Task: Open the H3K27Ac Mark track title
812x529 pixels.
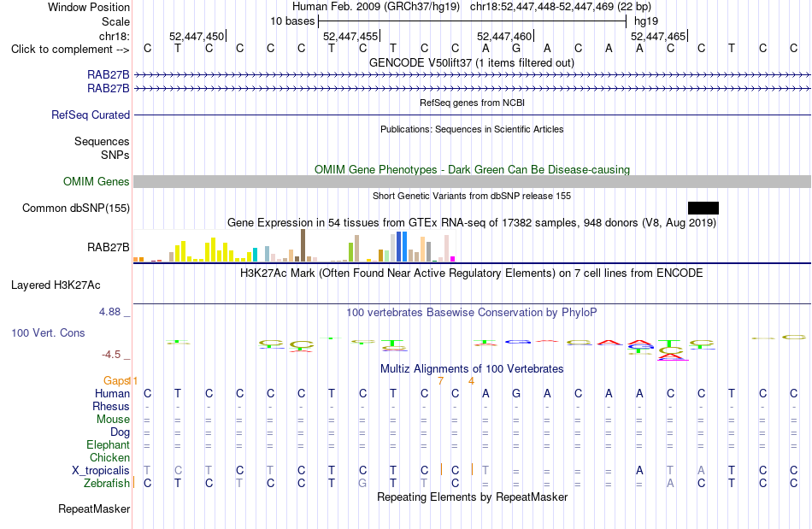Action: (471, 273)
